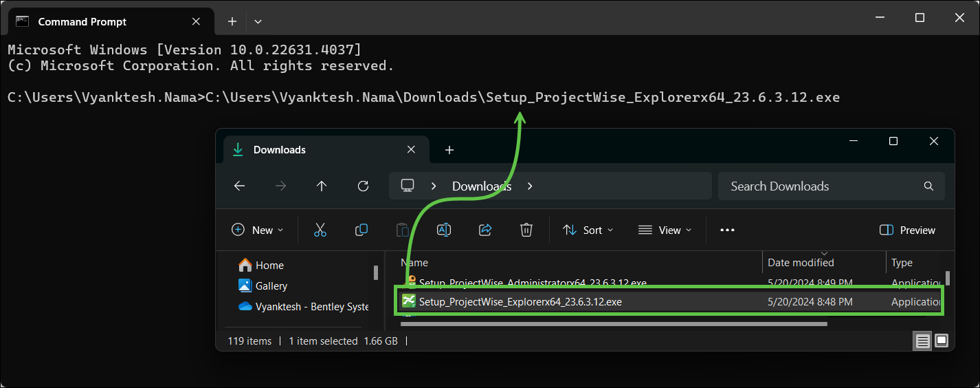Click the command line with the setup path

[423, 97]
